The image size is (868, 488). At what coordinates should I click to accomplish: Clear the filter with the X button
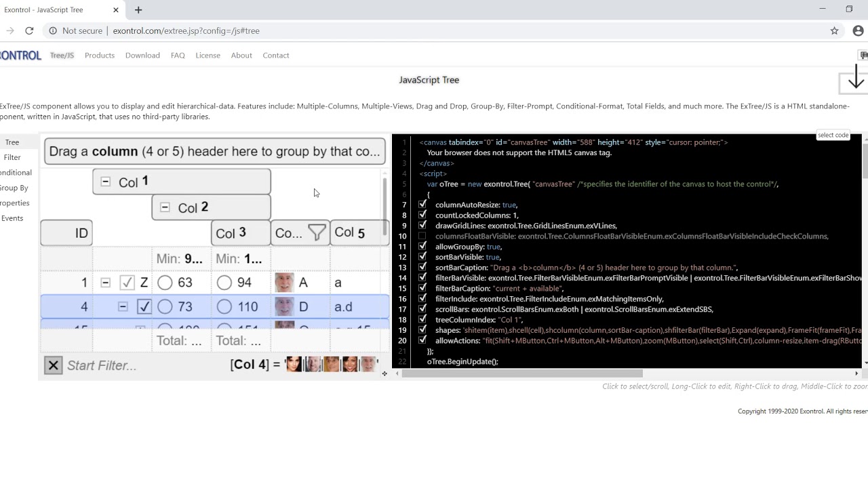(x=53, y=365)
